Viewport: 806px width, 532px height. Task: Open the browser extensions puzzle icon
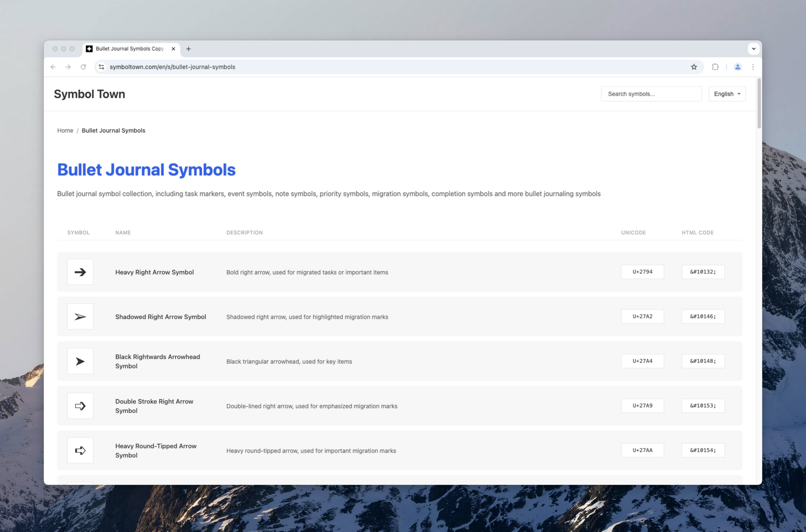[715, 67]
